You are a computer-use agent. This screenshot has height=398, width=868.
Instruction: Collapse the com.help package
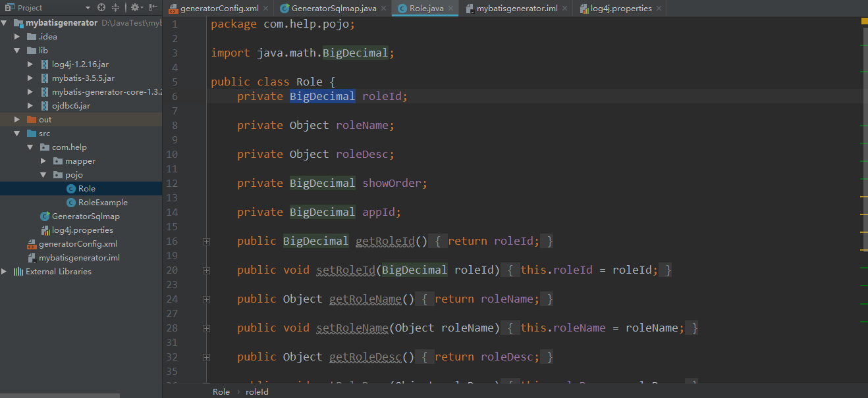(x=30, y=147)
